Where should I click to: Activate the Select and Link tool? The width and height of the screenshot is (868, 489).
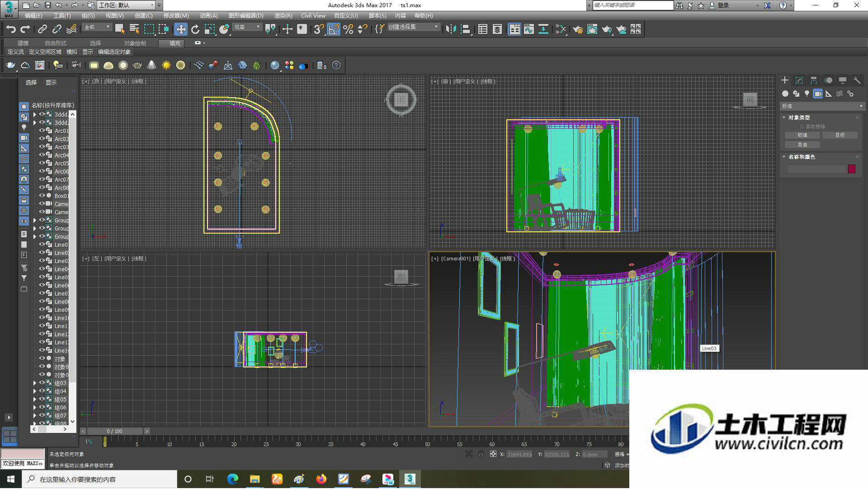tap(42, 29)
